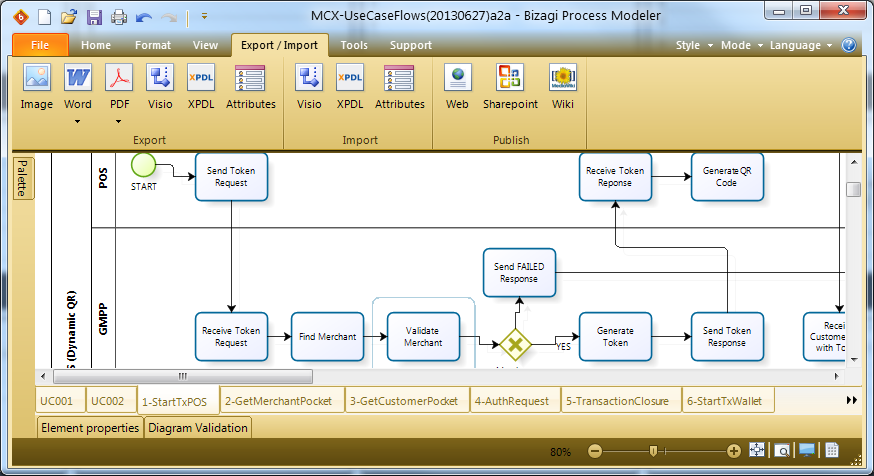This screenshot has width=874, height=476.
Task: Open the 4-AuthRequest diagram tab
Action: coord(512,401)
